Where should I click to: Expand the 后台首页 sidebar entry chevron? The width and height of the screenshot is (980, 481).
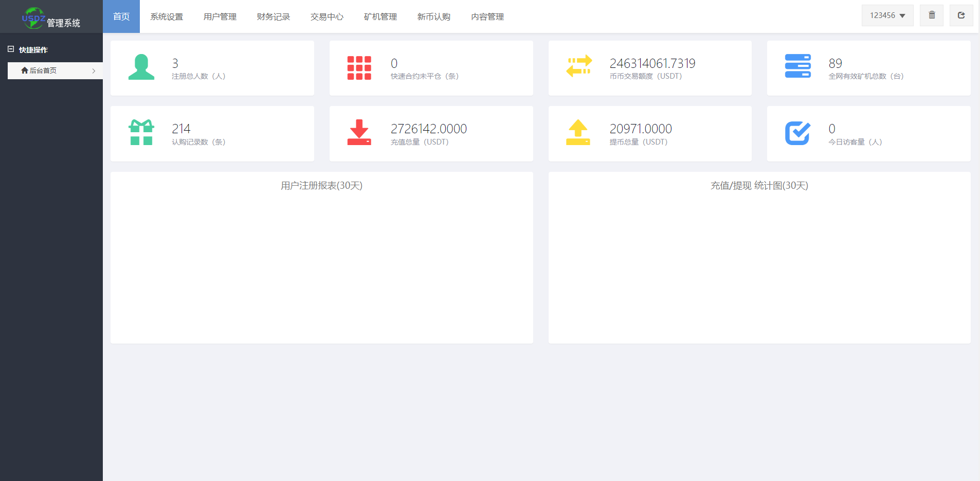tap(94, 70)
